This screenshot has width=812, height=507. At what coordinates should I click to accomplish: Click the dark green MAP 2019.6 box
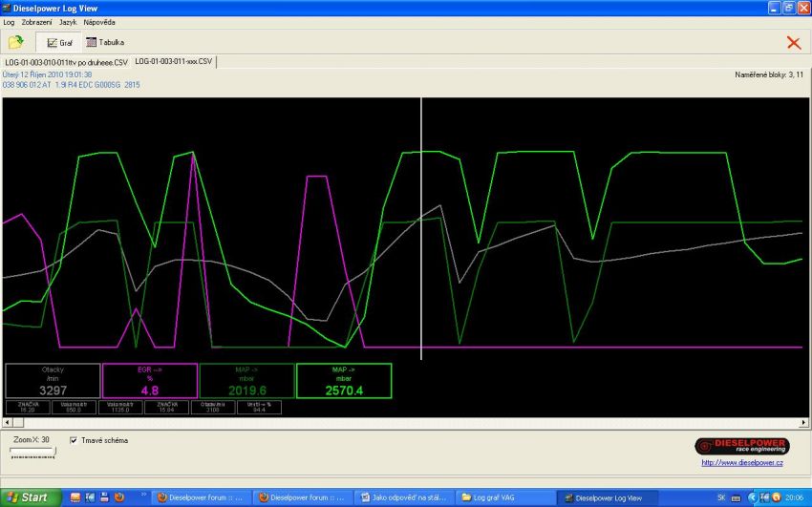247,381
